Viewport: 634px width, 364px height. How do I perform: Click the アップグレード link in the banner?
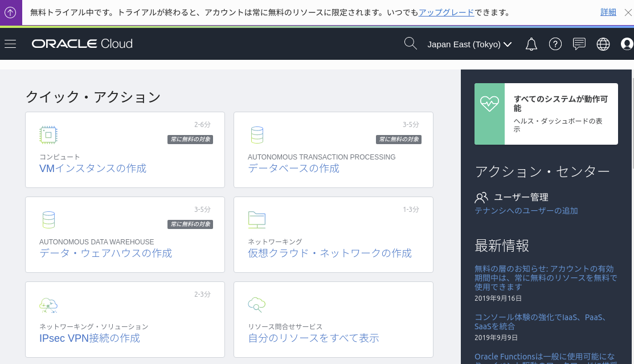(x=446, y=12)
